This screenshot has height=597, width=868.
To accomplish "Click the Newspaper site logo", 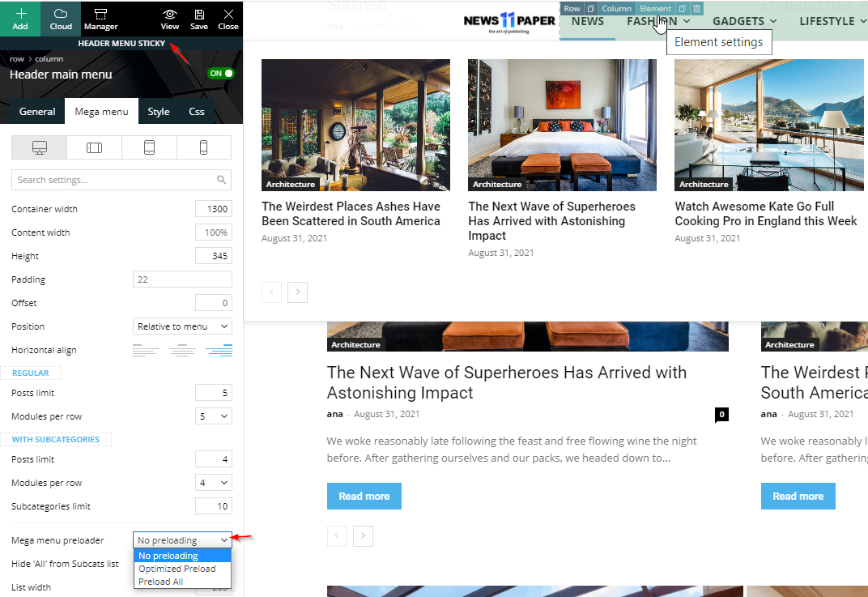I will [508, 22].
